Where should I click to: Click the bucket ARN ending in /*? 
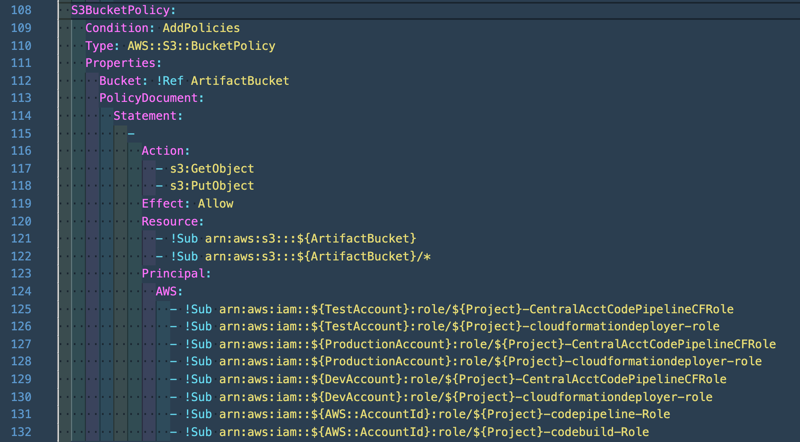(x=318, y=256)
